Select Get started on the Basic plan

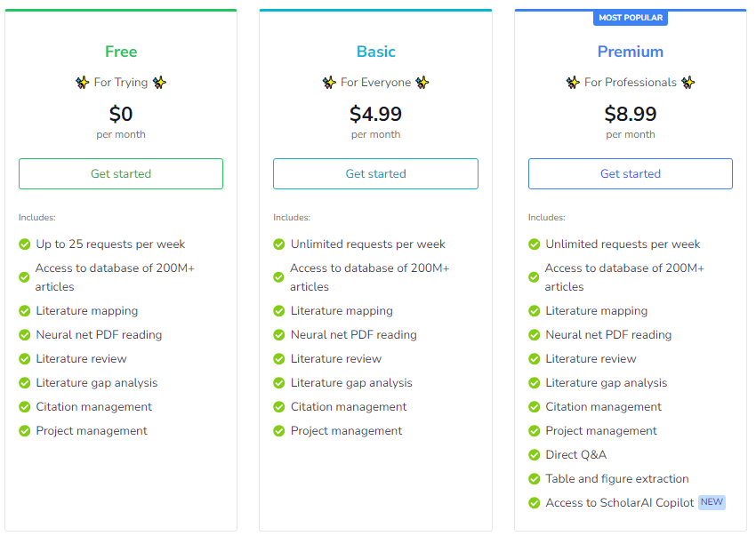(x=375, y=173)
